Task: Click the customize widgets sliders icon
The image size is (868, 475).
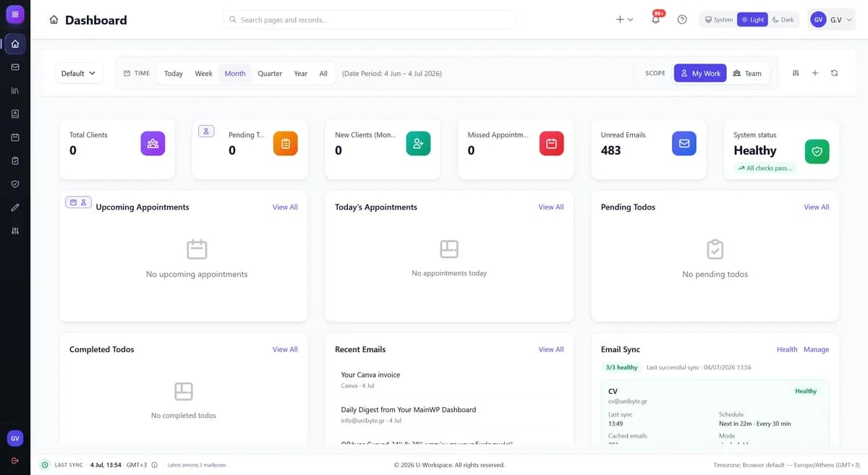Action: tap(796, 73)
